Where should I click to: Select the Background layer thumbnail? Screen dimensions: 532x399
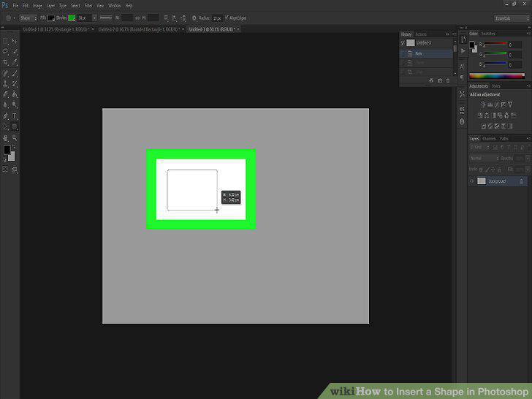(x=482, y=181)
